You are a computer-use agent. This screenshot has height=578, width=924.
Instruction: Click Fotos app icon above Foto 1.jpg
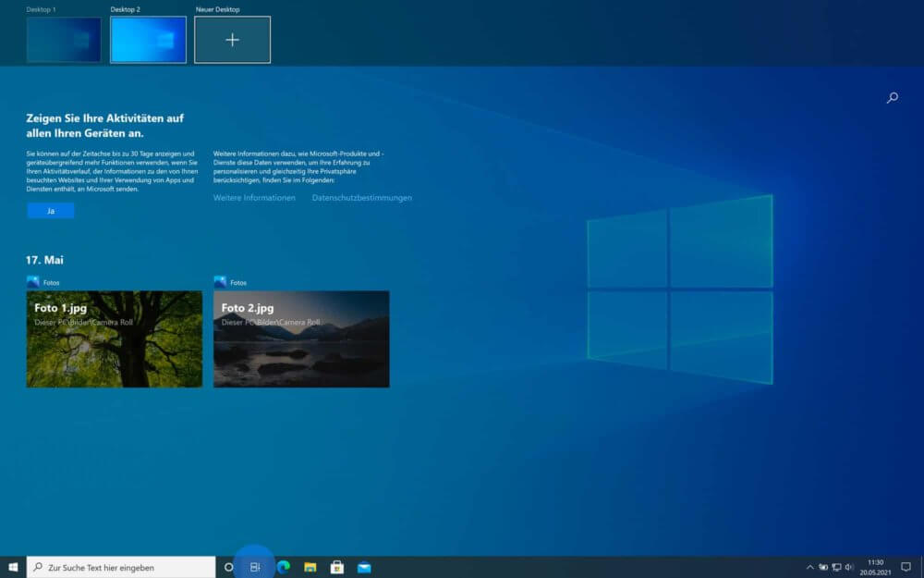[33, 282]
